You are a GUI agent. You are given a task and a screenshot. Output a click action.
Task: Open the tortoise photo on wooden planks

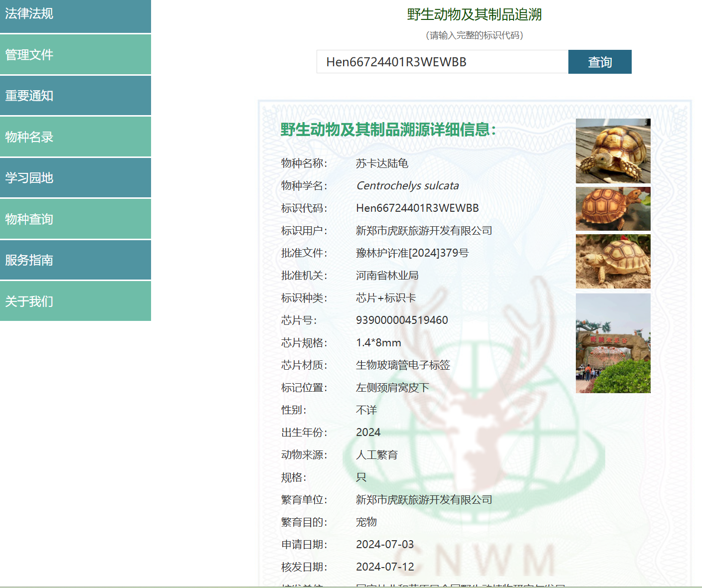coord(613,151)
